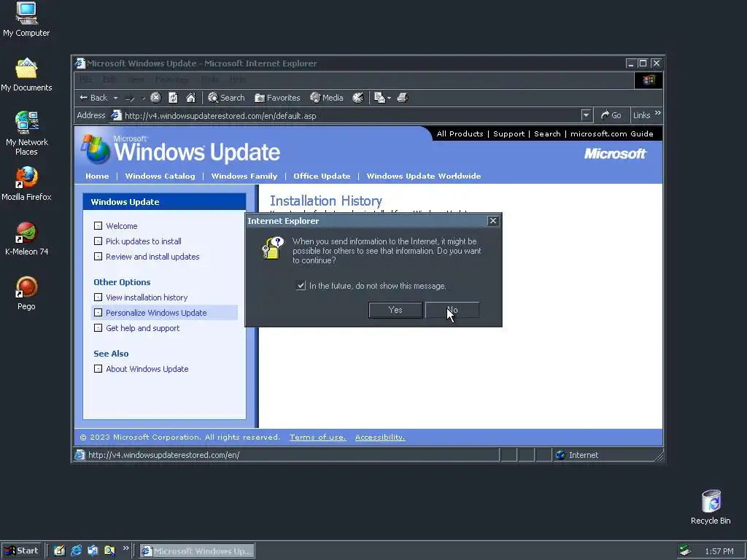The width and height of the screenshot is (747, 560).
Task: Click the Windows Update globe logo
Action: click(96, 149)
